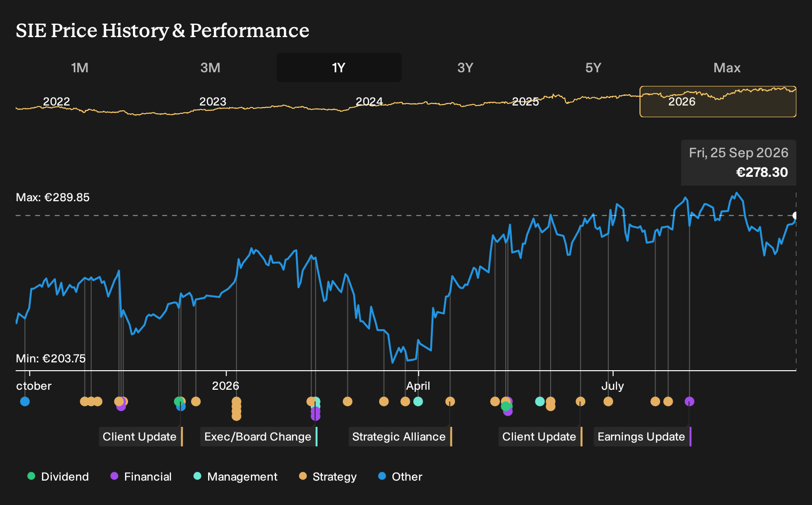Click blue Other event dot under October
The width and height of the screenshot is (812, 505).
click(25, 401)
